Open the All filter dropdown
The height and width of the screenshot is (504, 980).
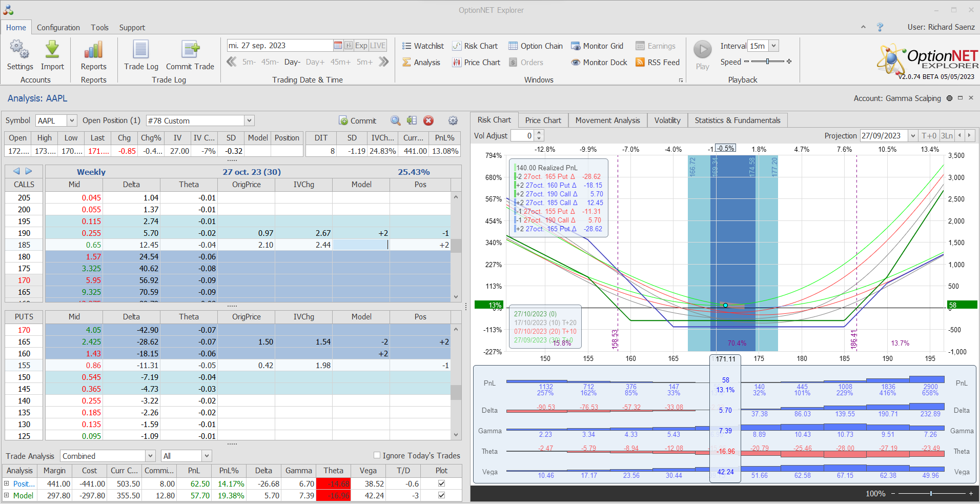[207, 456]
